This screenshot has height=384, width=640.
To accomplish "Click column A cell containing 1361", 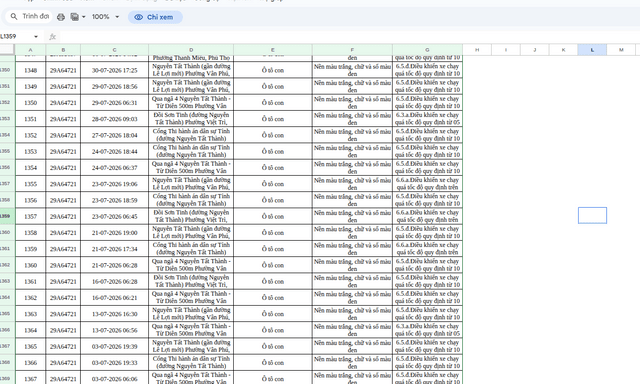I will click(x=31, y=282).
